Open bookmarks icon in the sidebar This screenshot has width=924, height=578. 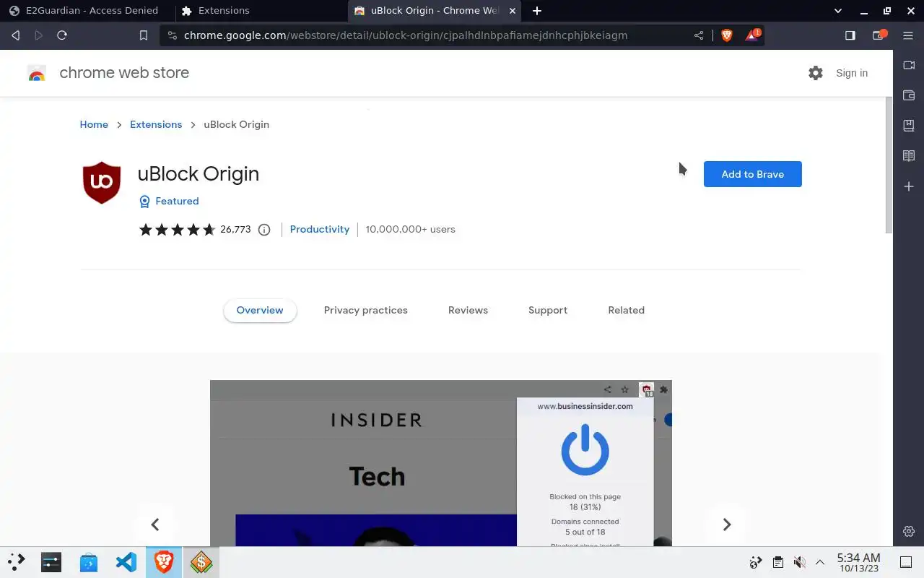pos(909,126)
